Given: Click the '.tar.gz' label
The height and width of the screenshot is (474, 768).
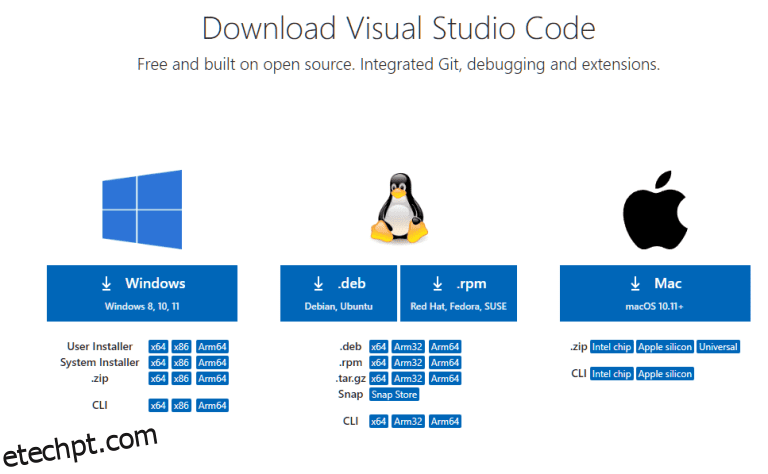Looking at the screenshot, I should [x=351, y=379].
